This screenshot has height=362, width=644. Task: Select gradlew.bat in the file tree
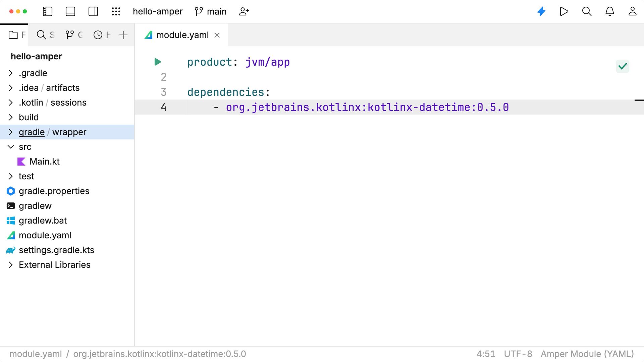pyautogui.click(x=43, y=221)
